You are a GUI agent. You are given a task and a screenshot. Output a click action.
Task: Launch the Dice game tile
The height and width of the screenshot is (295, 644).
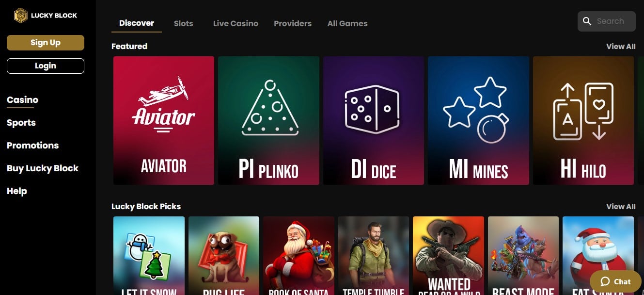[374, 120]
